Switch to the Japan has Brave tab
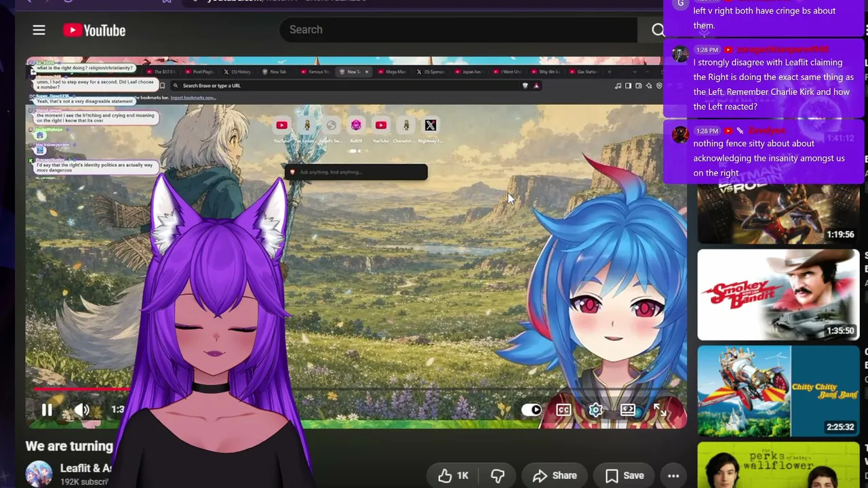Screen dimensions: 868x488 (x=470, y=72)
